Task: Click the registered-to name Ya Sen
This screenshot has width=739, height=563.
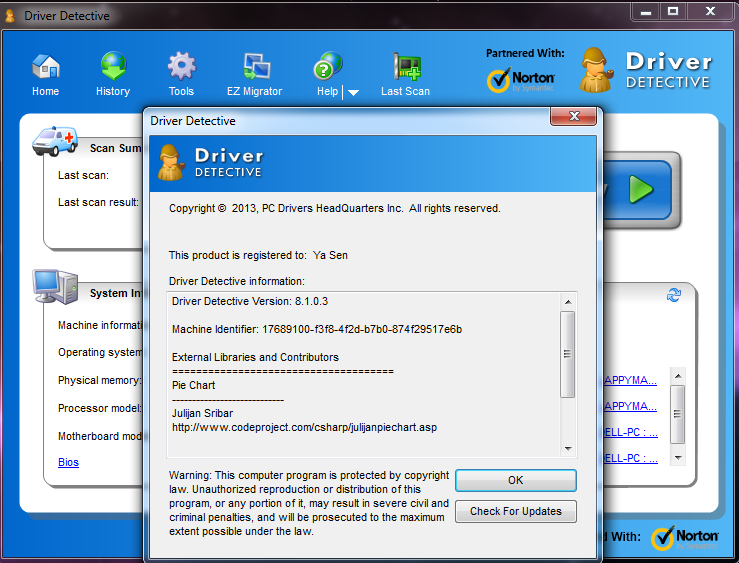Action: click(330, 255)
